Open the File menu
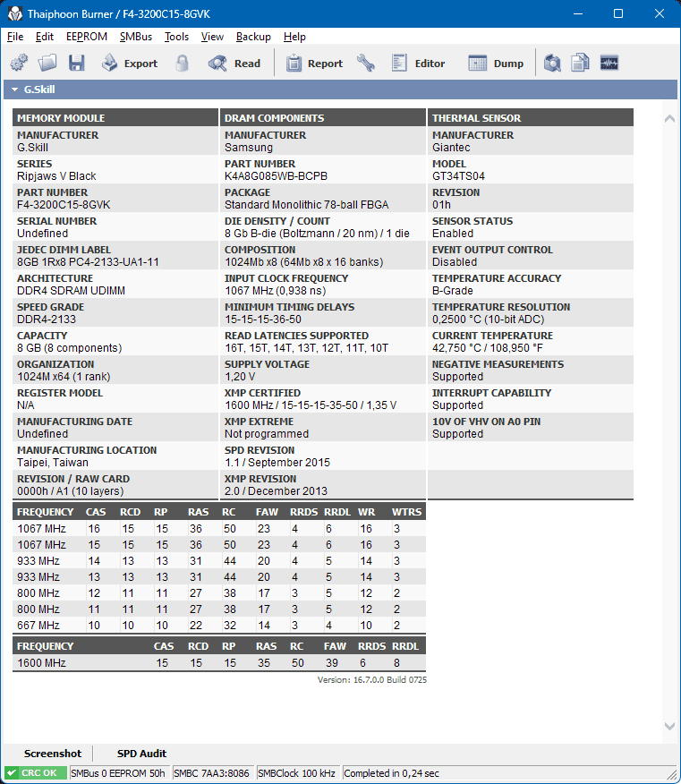 point(15,37)
